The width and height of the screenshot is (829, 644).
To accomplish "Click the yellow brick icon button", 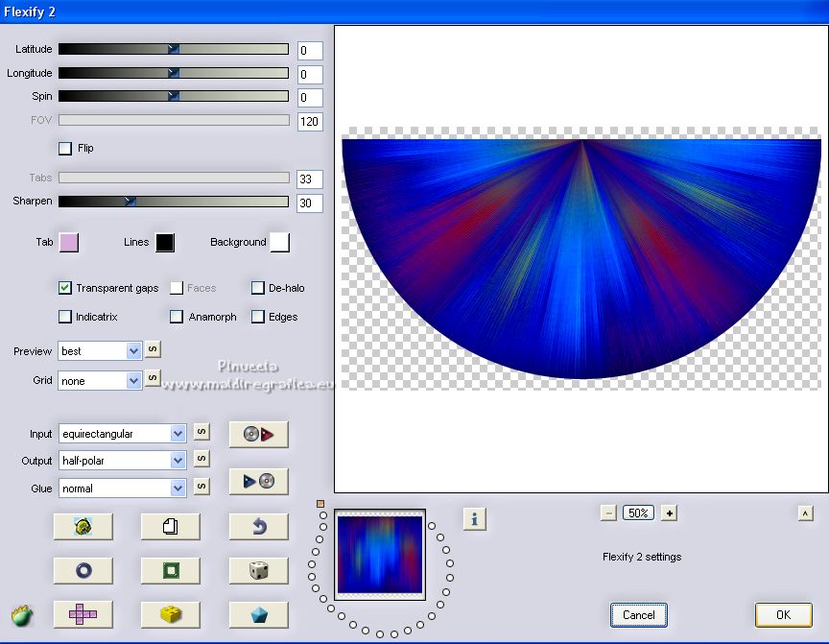I will coord(170,614).
